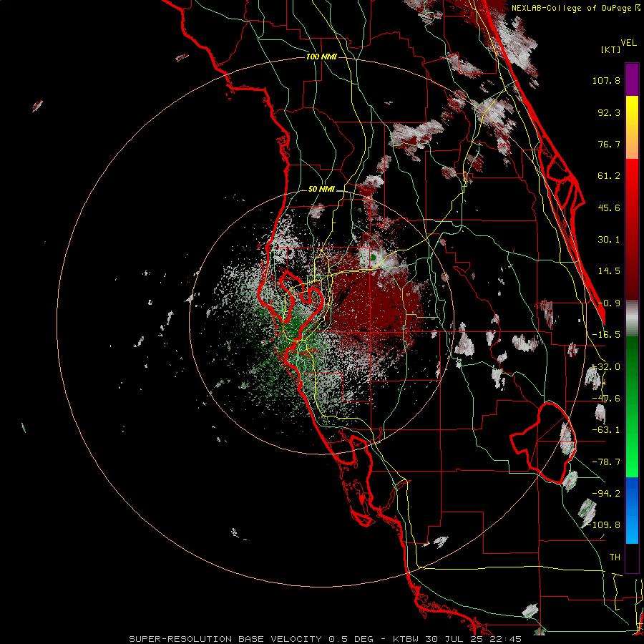Image resolution: width=644 pixels, height=644 pixels.
Task: Click the purple segment of velocity color bar
Action: [632, 79]
